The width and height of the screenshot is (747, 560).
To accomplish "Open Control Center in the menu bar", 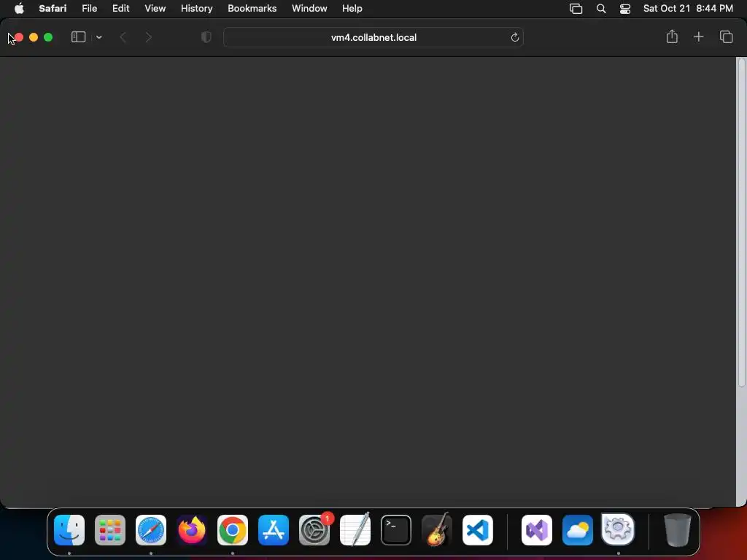I will click(x=625, y=9).
